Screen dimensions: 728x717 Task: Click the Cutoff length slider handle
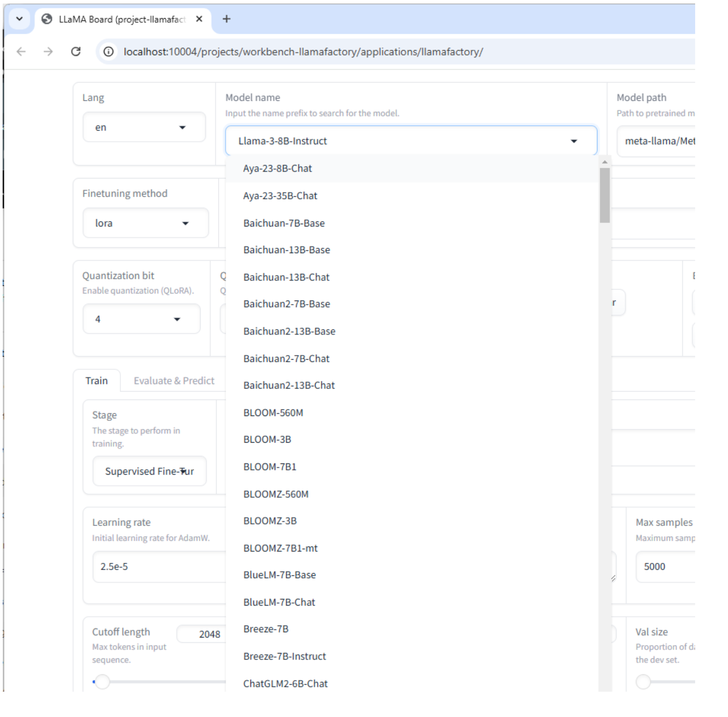point(103,681)
